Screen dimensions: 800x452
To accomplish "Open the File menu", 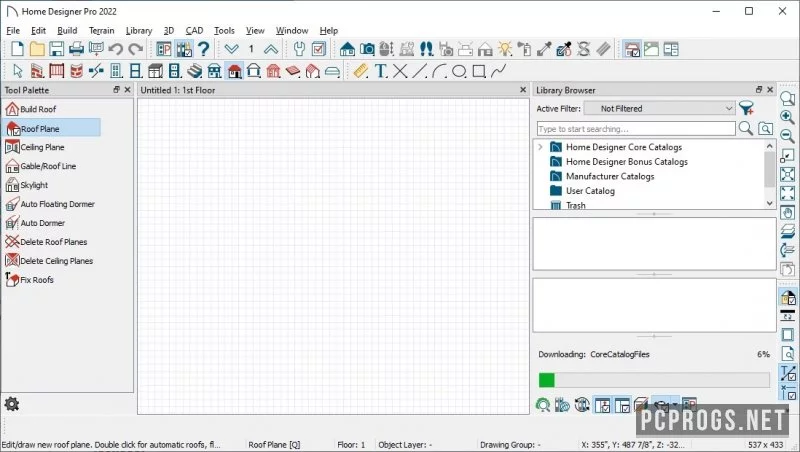I will (13, 31).
